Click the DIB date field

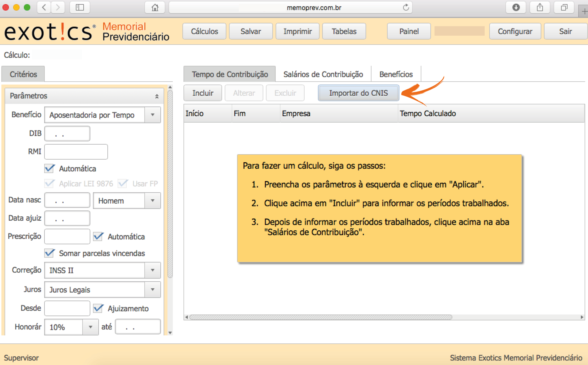[67, 133]
